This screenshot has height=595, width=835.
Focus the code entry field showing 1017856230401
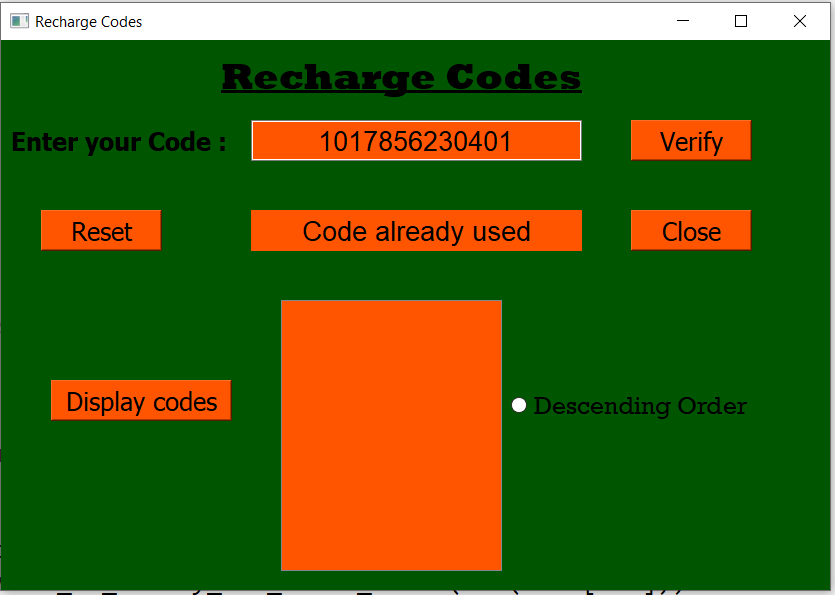point(416,141)
